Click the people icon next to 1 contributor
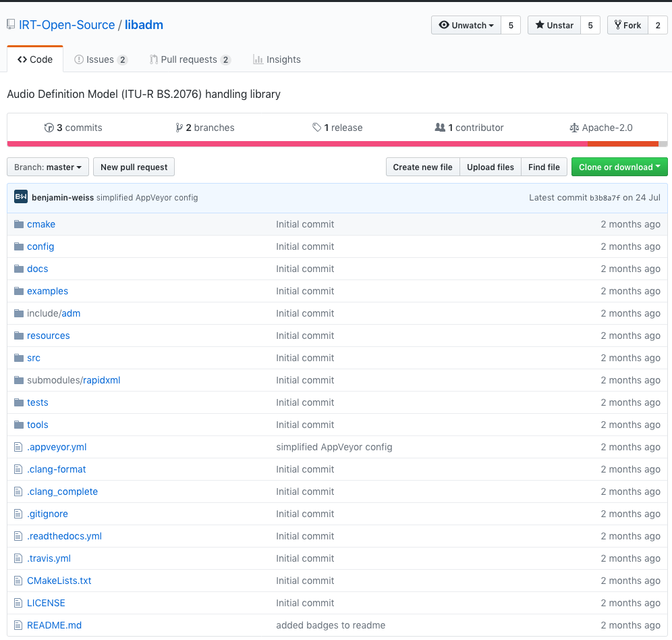Image resolution: width=672 pixels, height=640 pixels. pyautogui.click(x=440, y=128)
